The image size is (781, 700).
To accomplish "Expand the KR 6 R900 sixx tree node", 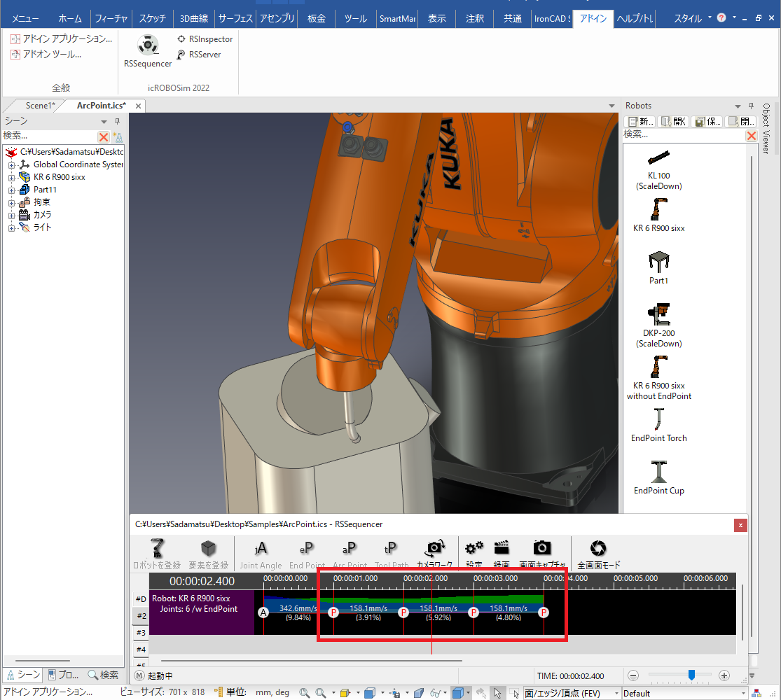I will pos(11,178).
